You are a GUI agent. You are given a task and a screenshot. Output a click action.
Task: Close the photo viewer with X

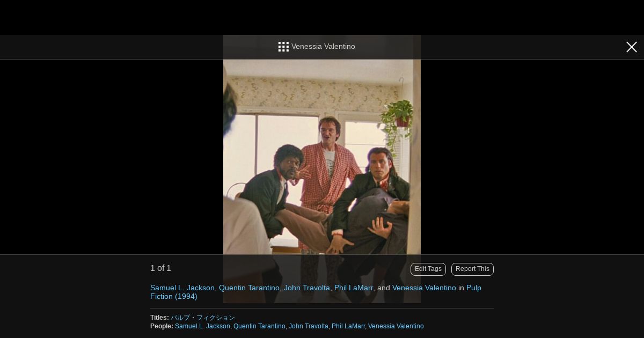pos(632,47)
